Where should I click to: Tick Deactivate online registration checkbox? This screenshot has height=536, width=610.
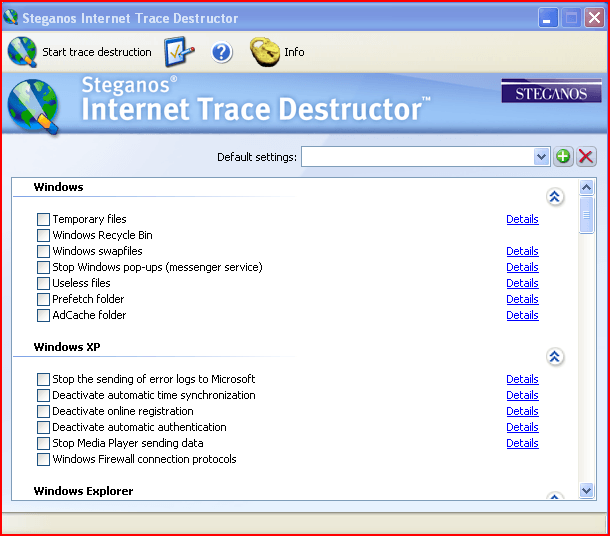[x=43, y=411]
